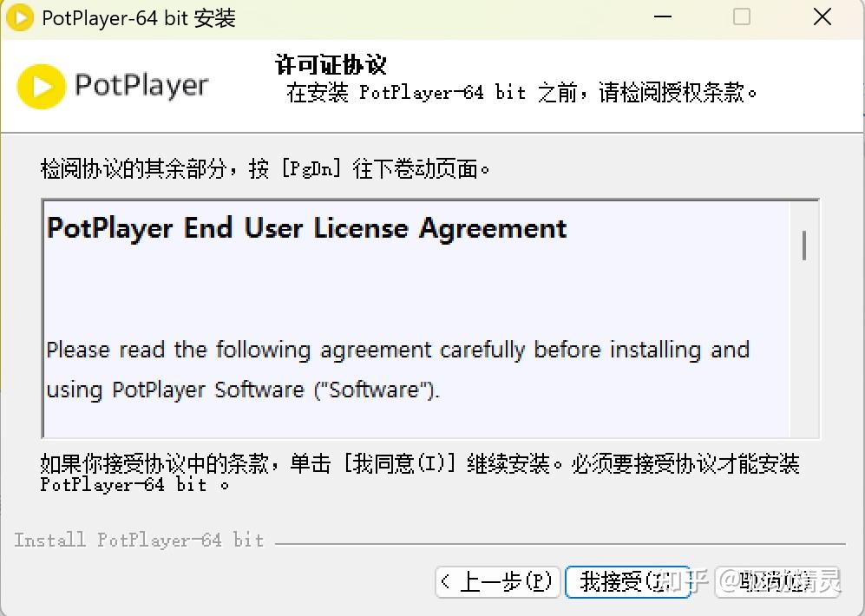
Task: Click the yellow PotPlayer logo circle
Action: [39, 85]
